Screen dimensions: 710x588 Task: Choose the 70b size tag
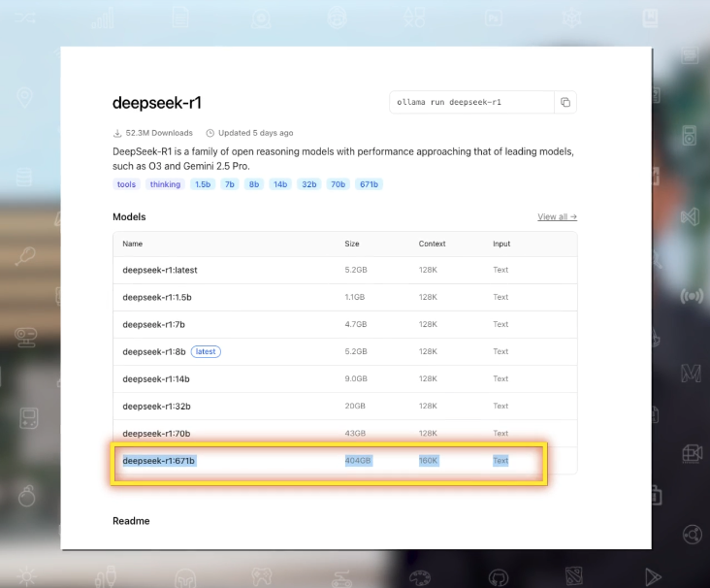[x=338, y=184]
